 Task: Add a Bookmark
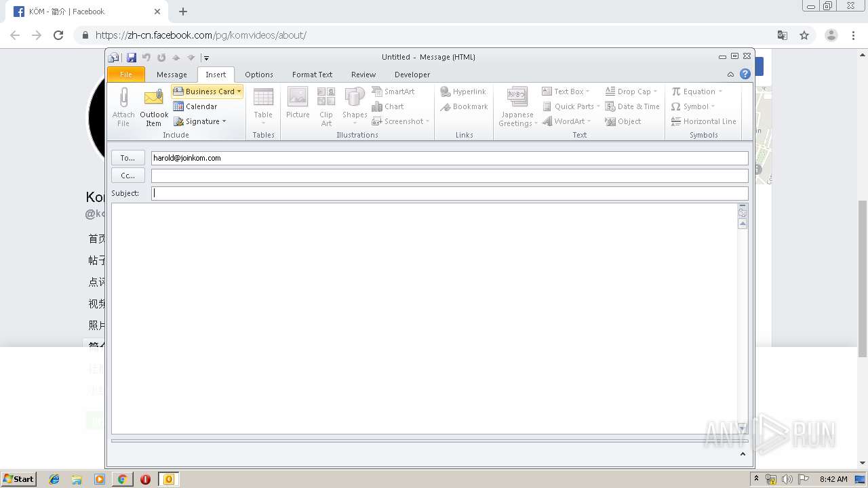point(465,106)
